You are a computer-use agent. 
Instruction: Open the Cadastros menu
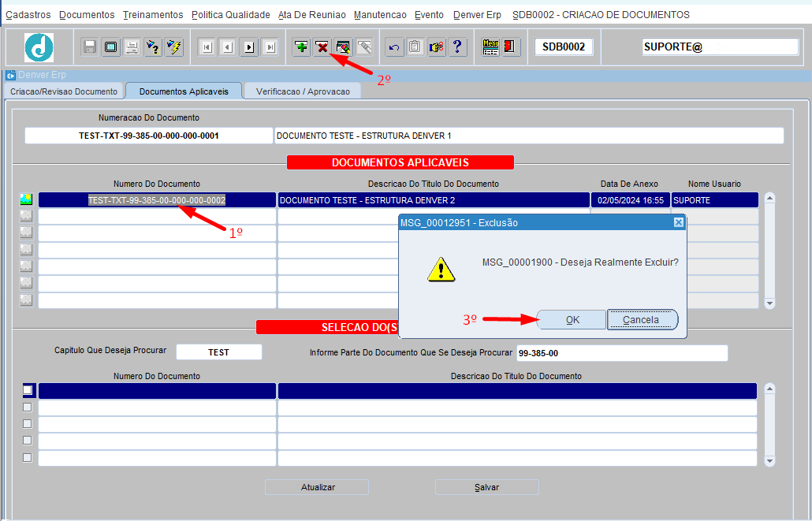(28, 15)
